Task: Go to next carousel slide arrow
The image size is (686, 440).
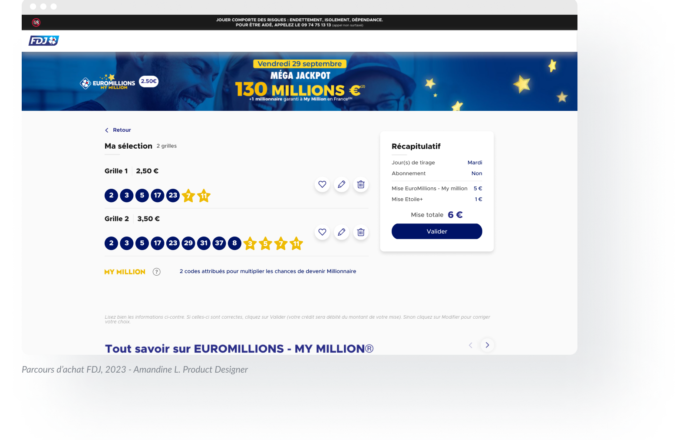Action: (x=487, y=345)
